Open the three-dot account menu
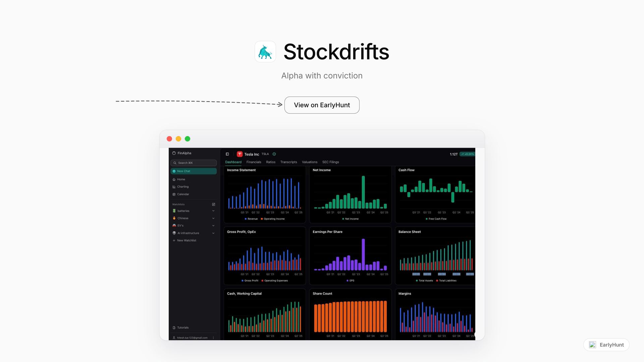Viewport: 644px width, 362px height. pyautogui.click(x=213, y=338)
